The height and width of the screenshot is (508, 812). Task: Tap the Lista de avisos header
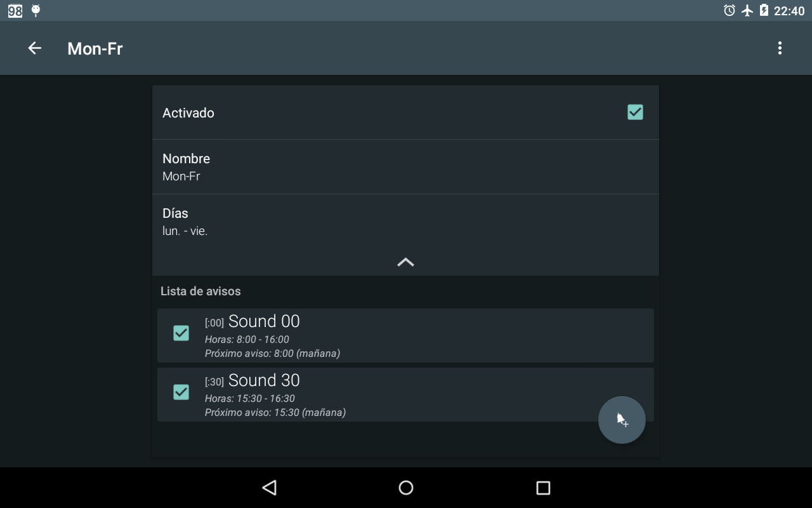tap(200, 291)
